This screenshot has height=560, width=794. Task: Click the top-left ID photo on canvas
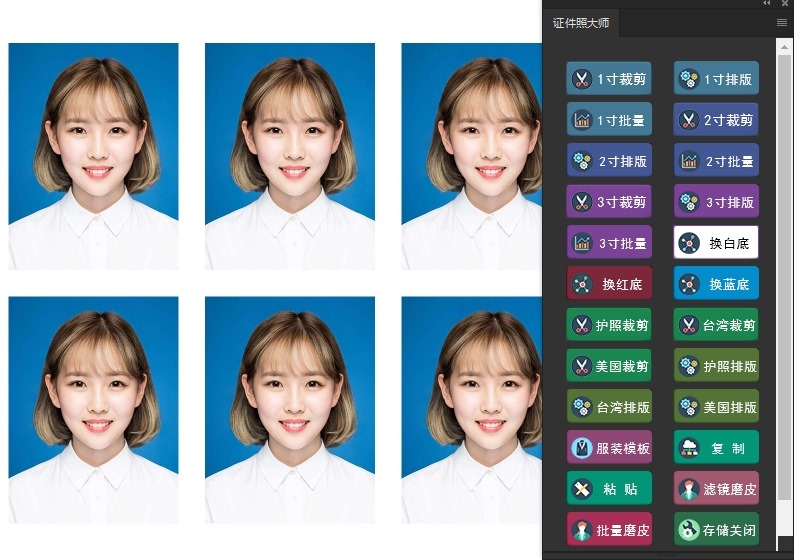click(93, 156)
